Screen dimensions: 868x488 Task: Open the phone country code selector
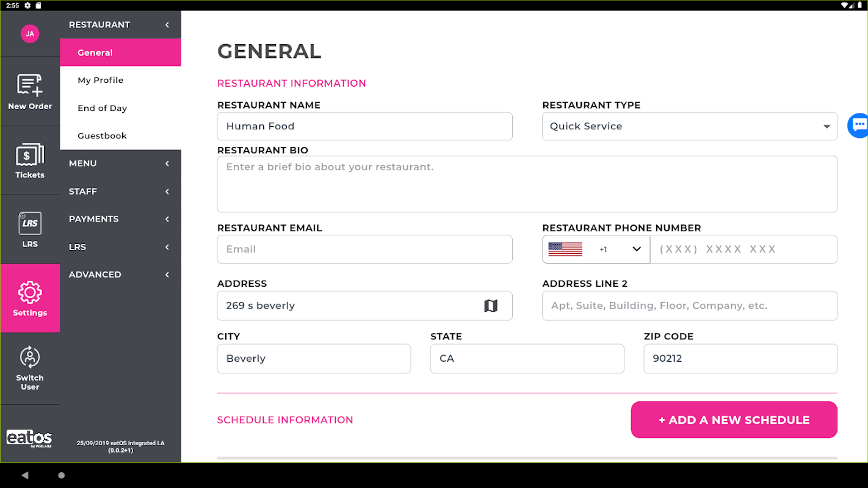596,249
